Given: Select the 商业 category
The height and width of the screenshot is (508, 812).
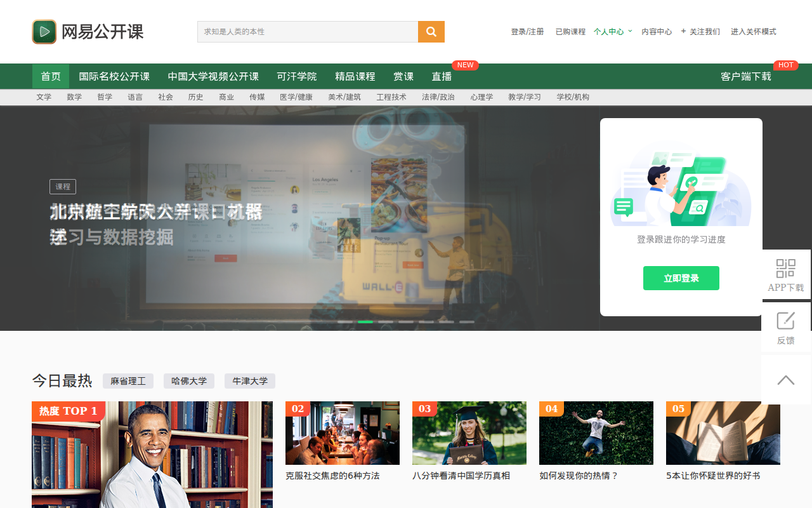Looking at the screenshot, I should pyautogui.click(x=226, y=97).
